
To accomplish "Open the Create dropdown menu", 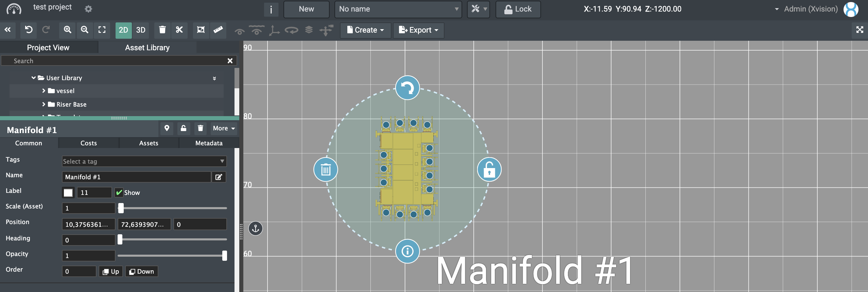I will click(365, 30).
